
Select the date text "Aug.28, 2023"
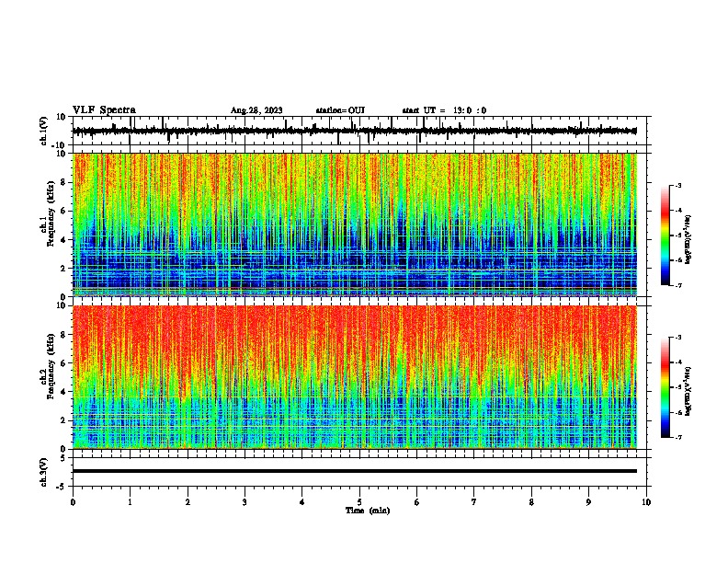tap(256, 110)
